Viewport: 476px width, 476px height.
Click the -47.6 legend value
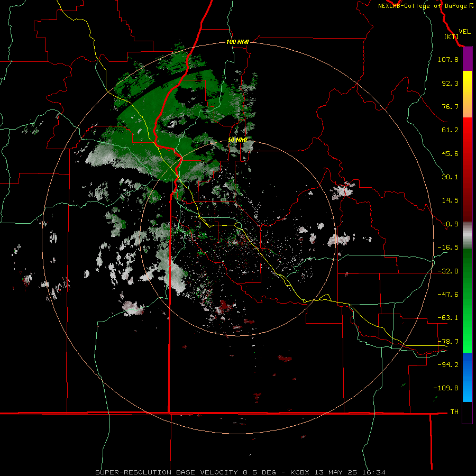pos(448,295)
